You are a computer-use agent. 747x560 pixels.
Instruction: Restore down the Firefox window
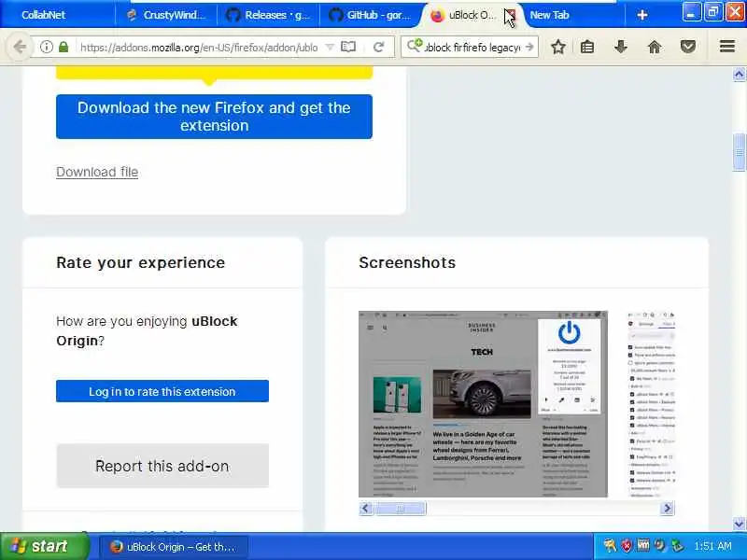tap(712, 12)
